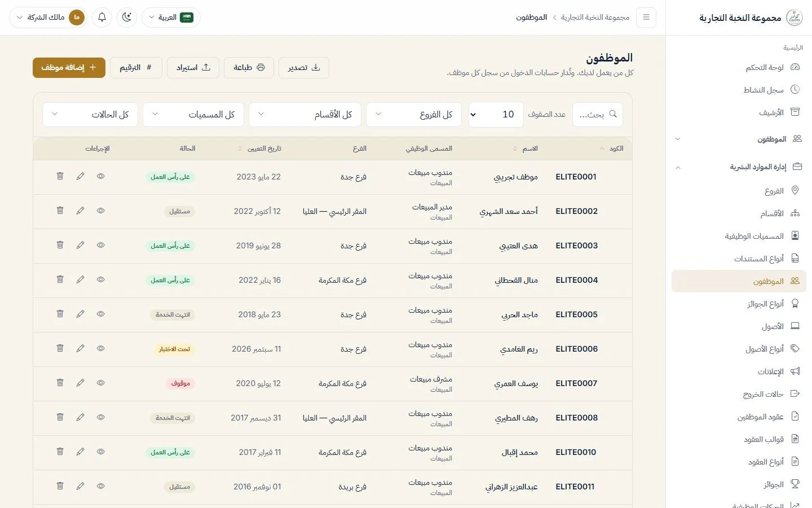812x508 pixels.
Task: Click the employee search field
Action: point(598,115)
